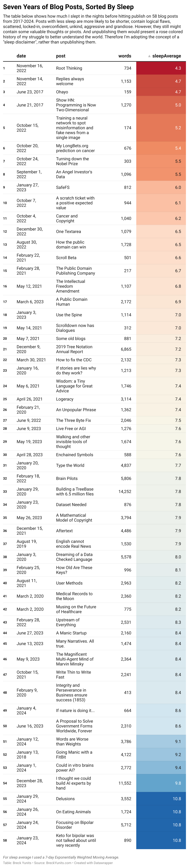Select the Logeracy post title
Screen dimensions: 189x868
point(65,399)
